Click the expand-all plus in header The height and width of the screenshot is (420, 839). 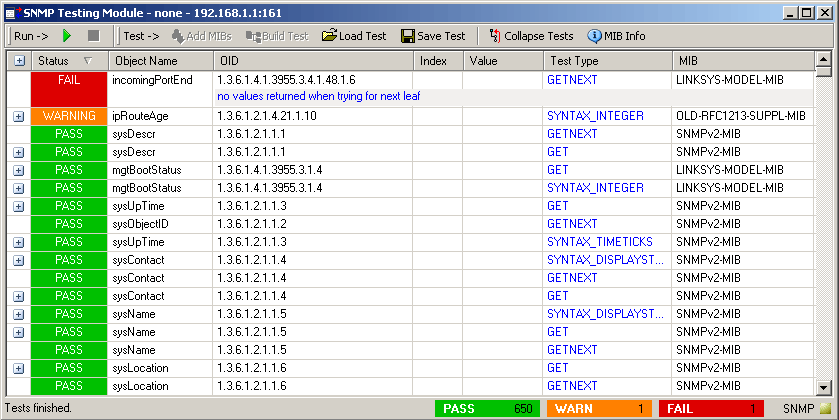19,62
